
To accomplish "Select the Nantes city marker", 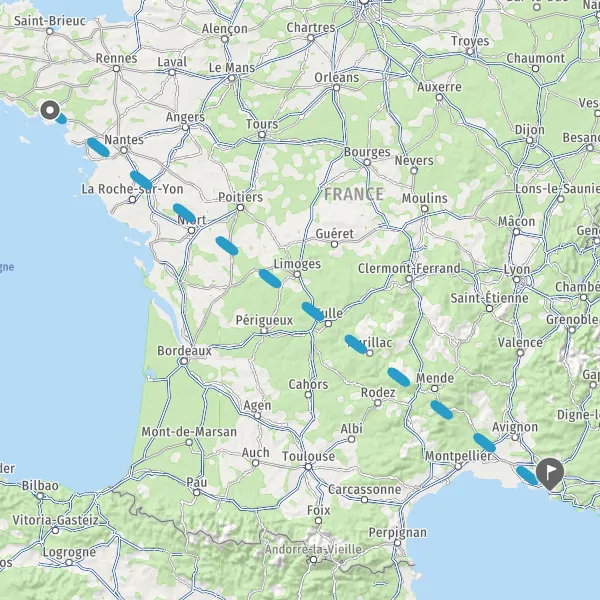I will pos(124,150).
